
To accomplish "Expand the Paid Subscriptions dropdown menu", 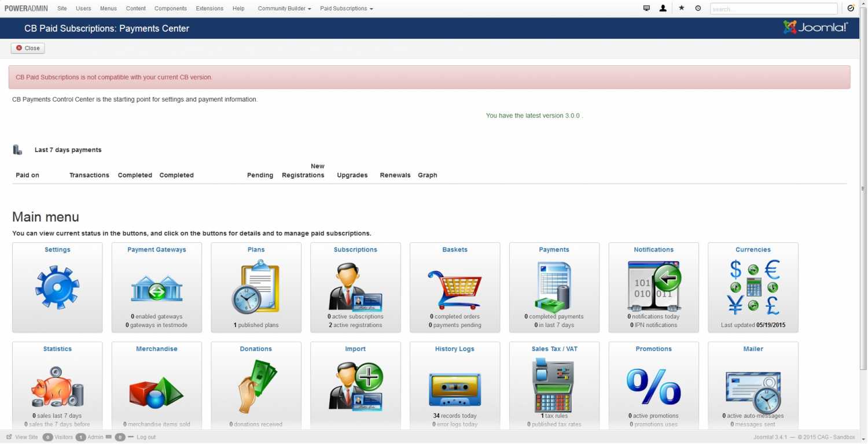I will (x=346, y=9).
